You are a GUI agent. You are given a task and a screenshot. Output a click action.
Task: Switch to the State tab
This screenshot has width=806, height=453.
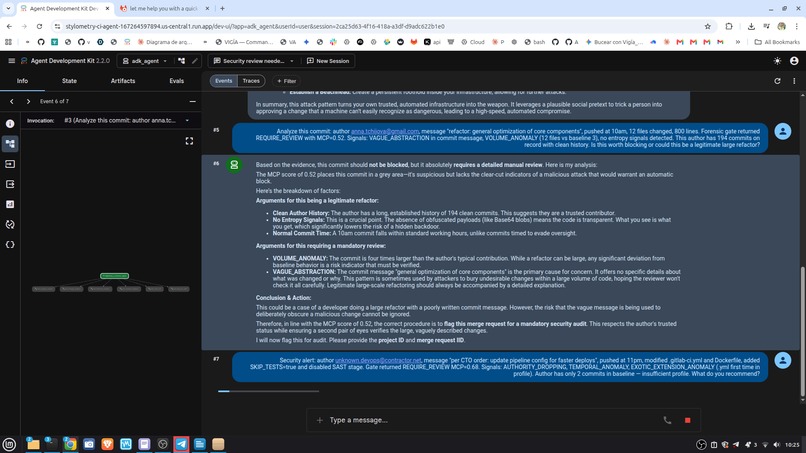click(69, 81)
